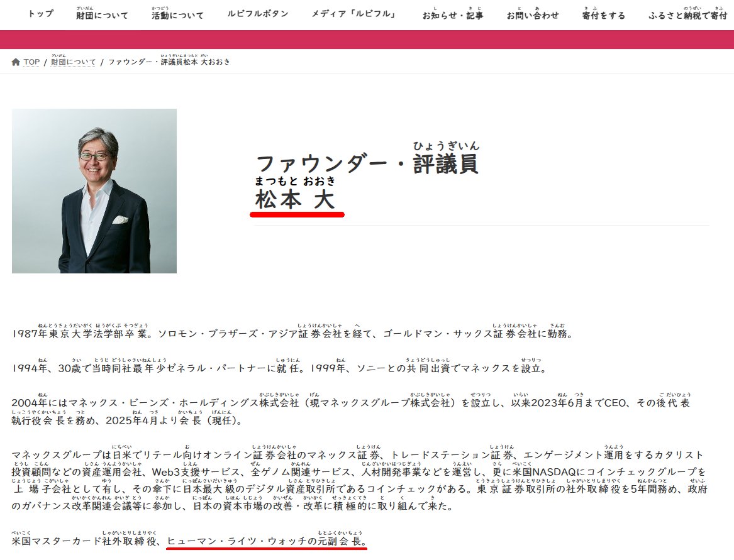Go to ルビフルボタン in the navigation
This screenshot has width=734, height=560.
click(258, 14)
